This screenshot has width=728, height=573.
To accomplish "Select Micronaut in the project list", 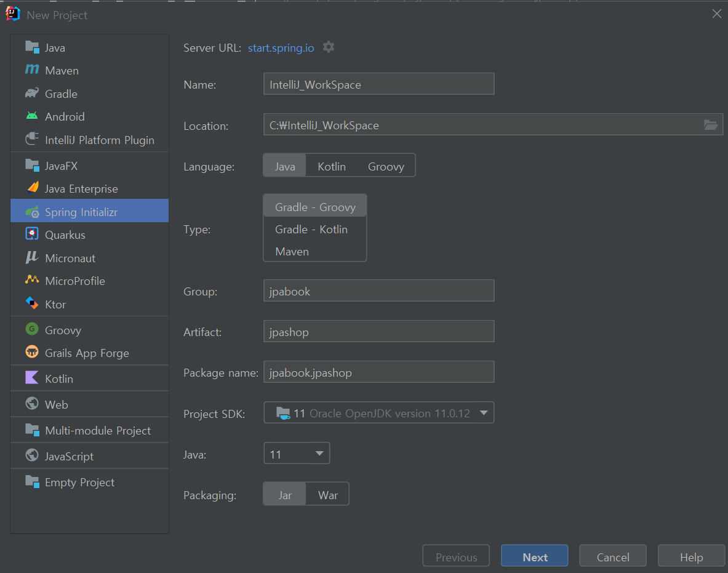I will [x=90, y=258].
